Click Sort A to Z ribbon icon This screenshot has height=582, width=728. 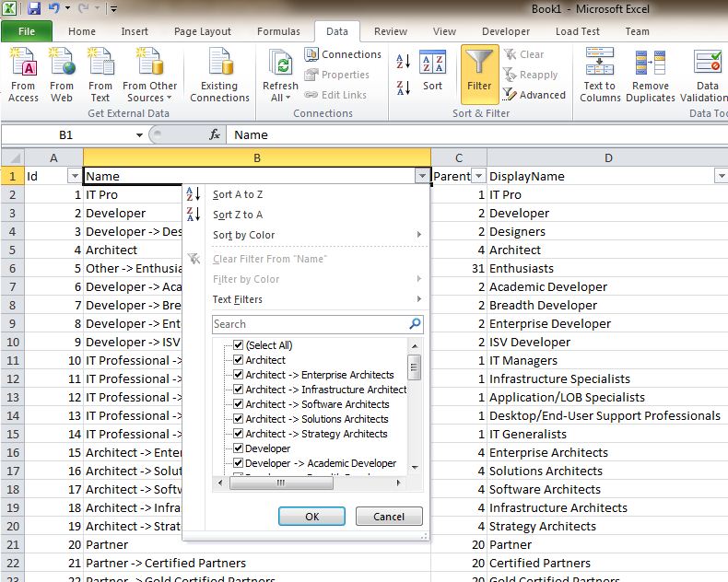(404, 63)
